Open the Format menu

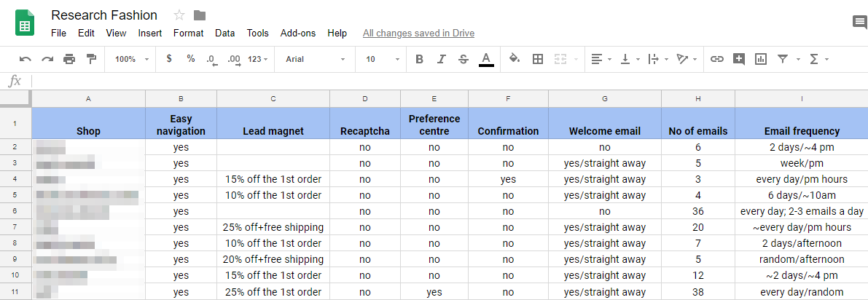coord(188,33)
